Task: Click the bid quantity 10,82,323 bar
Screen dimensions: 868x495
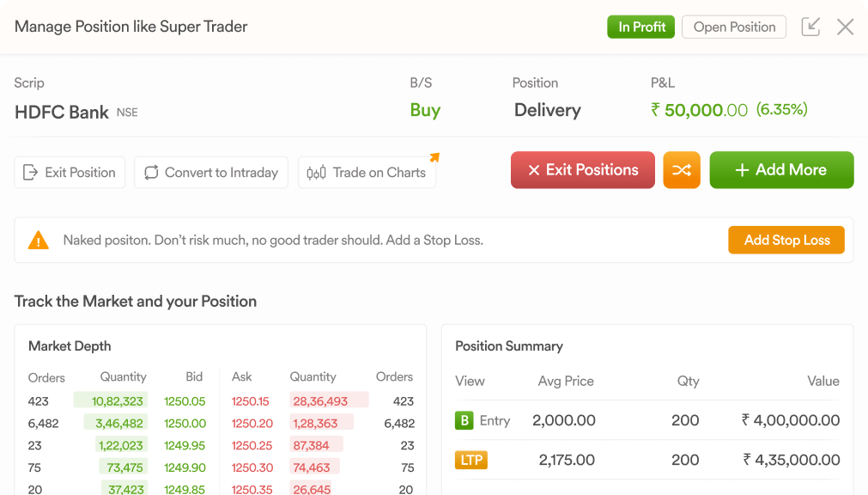Action: pos(110,400)
